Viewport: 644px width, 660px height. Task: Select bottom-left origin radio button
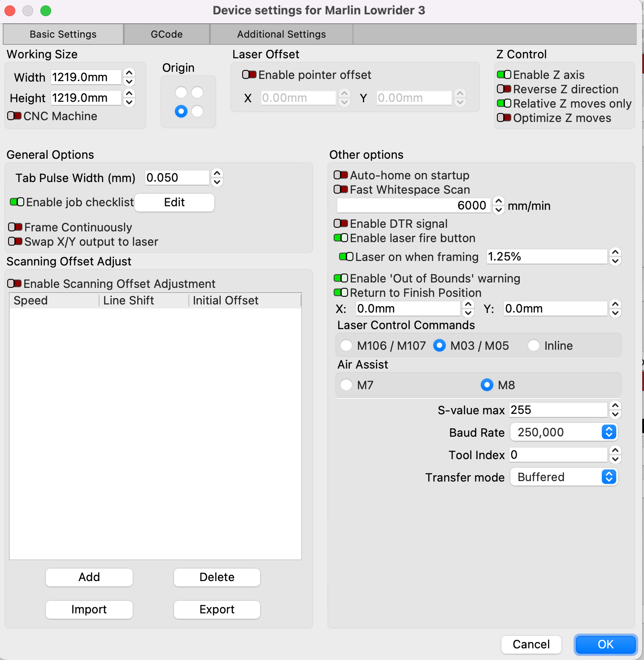pyautogui.click(x=181, y=111)
